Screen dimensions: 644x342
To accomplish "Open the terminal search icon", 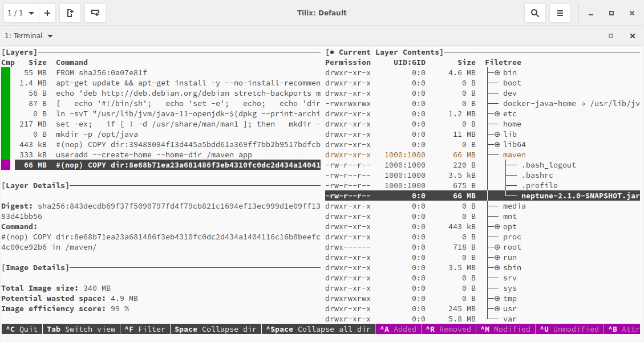I will pos(534,13).
